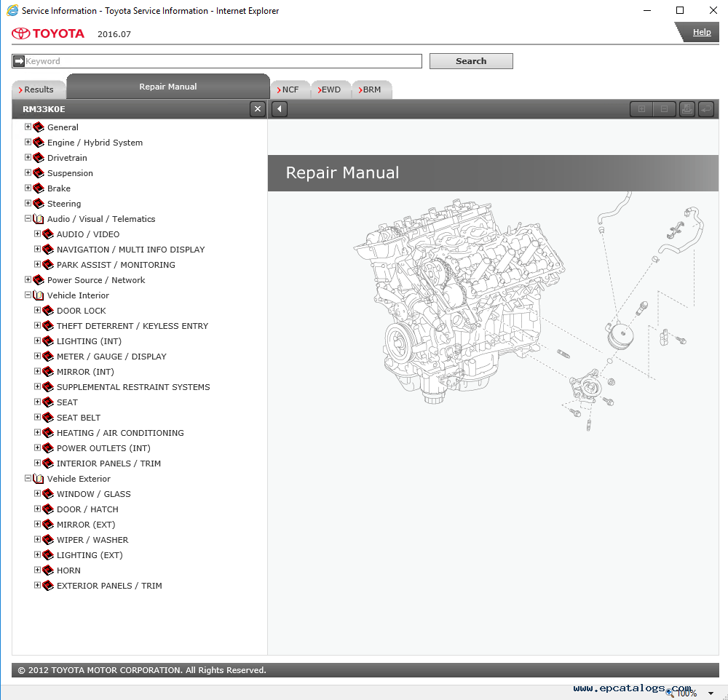This screenshot has height=700, width=728.
Task: Expand the EXTERIOR PANELS / TRIM node
Action: click(x=37, y=585)
